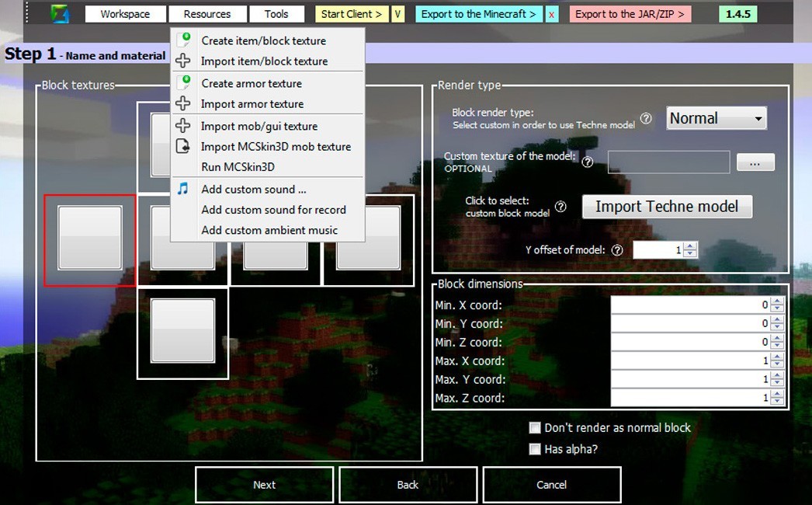Open help for Custom texture of the model
Image resolution: width=812 pixels, height=505 pixels.
[x=588, y=162]
